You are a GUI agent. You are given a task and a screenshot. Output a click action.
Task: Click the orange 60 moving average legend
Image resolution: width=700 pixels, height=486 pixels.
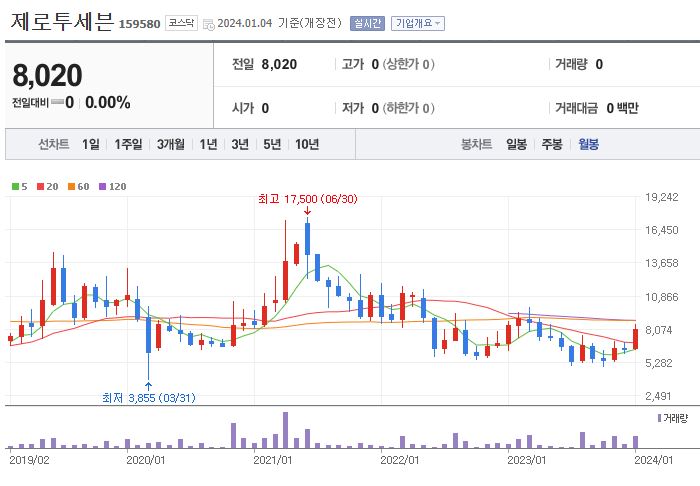(79, 187)
